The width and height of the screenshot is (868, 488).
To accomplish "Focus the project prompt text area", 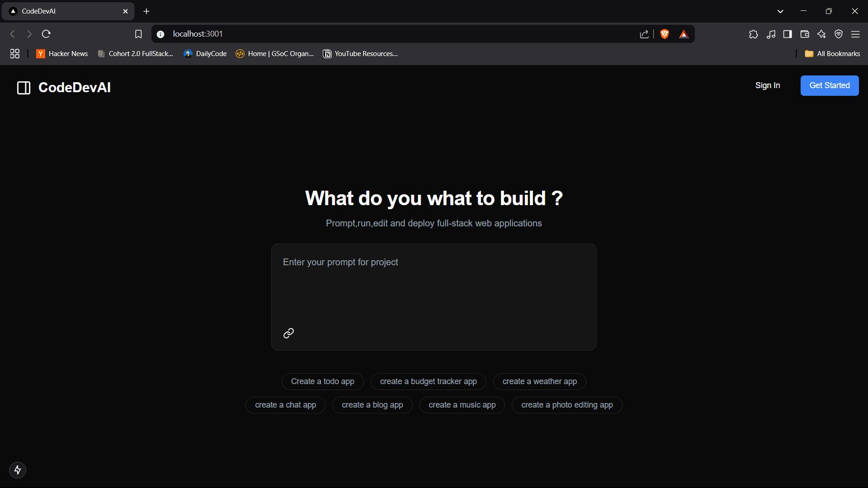I will click(433, 289).
